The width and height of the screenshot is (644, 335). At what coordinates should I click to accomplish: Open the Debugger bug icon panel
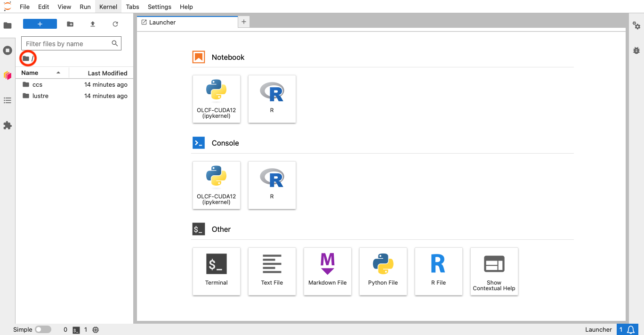pos(636,50)
